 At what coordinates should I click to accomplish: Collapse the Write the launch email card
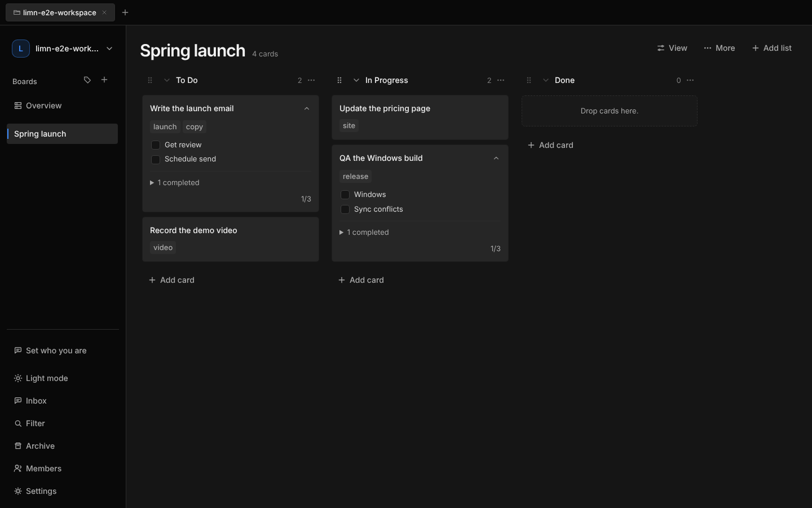point(307,109)
